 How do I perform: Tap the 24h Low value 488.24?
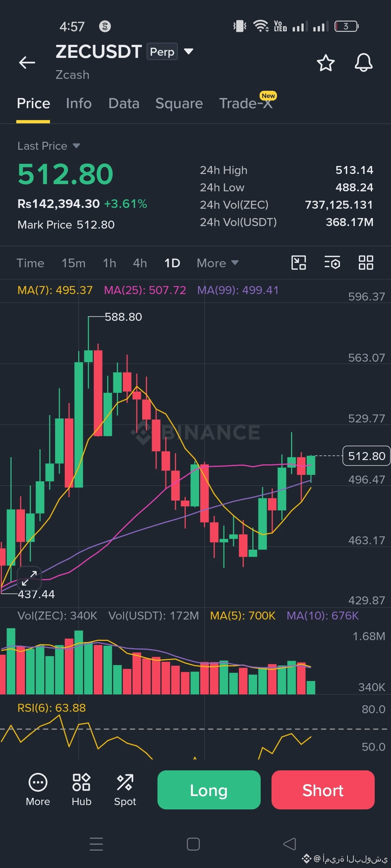click(x=354, y=187)
